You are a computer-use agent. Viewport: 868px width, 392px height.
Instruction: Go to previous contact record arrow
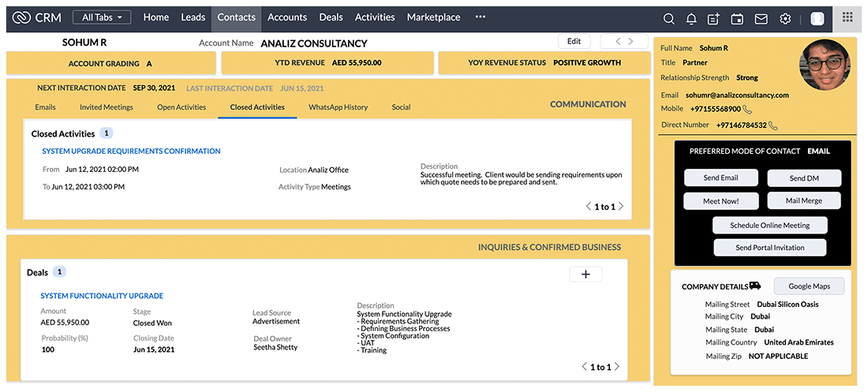click(x=618, y=41)
